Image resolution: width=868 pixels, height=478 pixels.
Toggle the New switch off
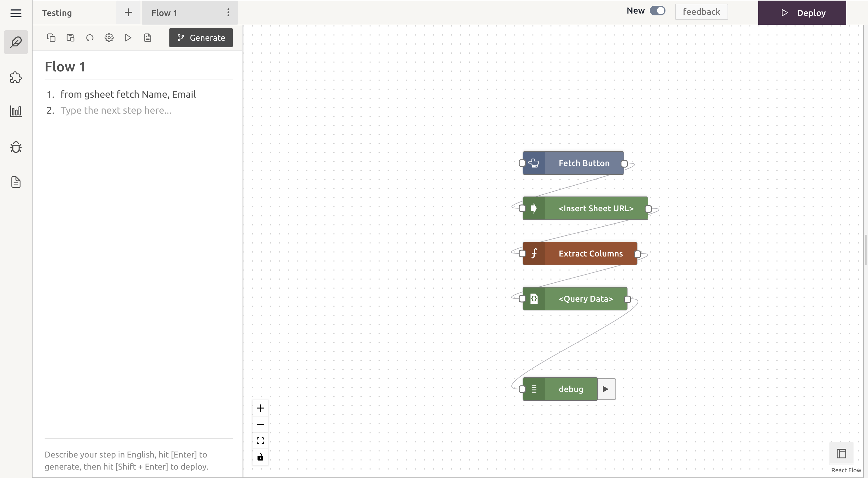coord(657,11)
